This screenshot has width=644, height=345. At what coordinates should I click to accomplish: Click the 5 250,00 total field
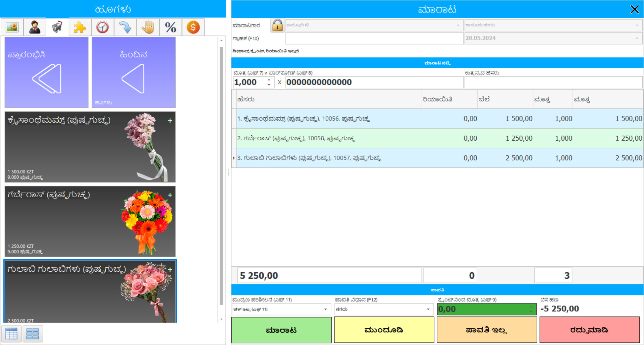[329, 275]
